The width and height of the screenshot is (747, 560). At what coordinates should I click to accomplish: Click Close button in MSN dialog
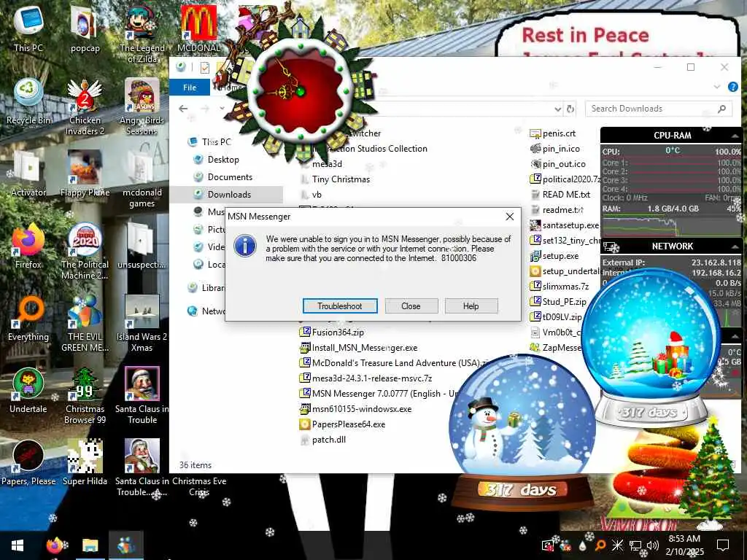click(411, 306)
